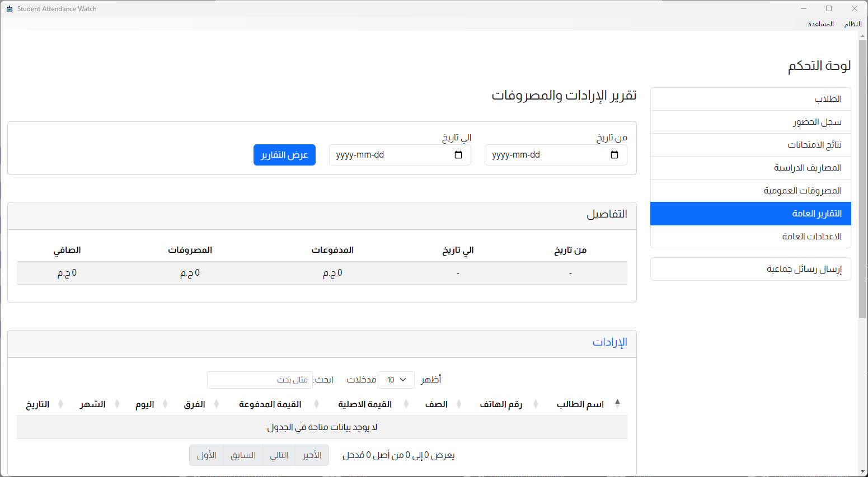Go to الطلاب in the sidebar
The height and width of the screenshot is (477, 868).
pos(750,99)
